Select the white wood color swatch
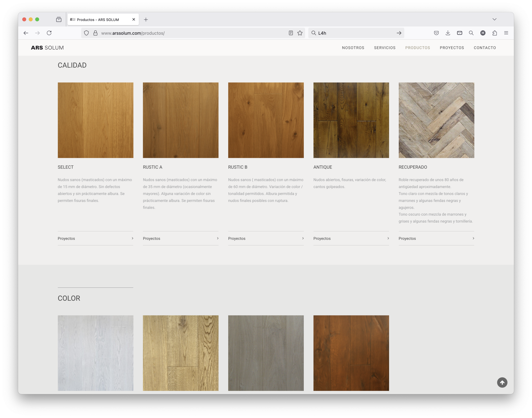The height and width of the screenshot is (418, 532). pyautogui.click(x=95, y=353)
